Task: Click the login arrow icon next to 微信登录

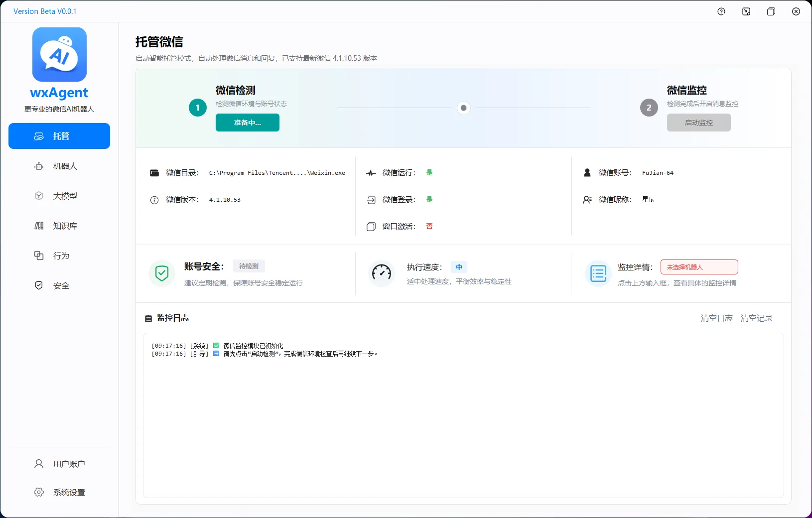Action: [371, 200]
